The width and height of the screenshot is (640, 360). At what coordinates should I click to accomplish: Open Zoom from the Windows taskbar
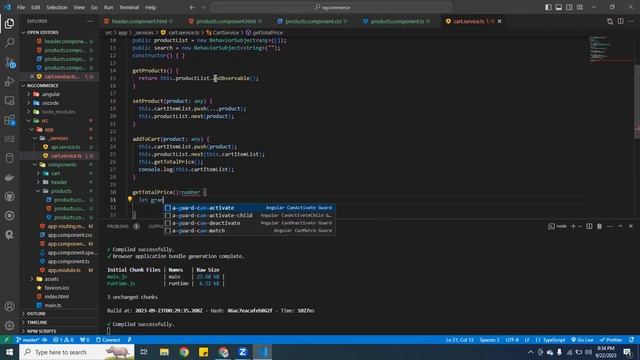click(x=243, y=352)
